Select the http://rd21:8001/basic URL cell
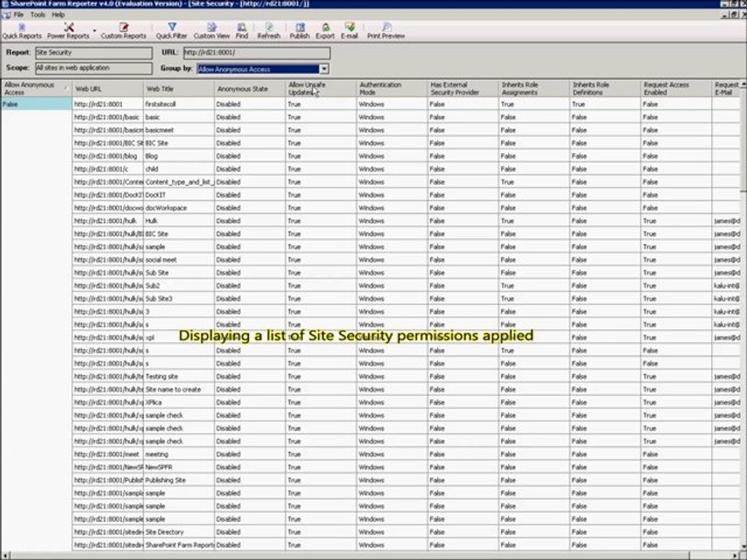Screen dimensions: 747x560 (107, 117)
